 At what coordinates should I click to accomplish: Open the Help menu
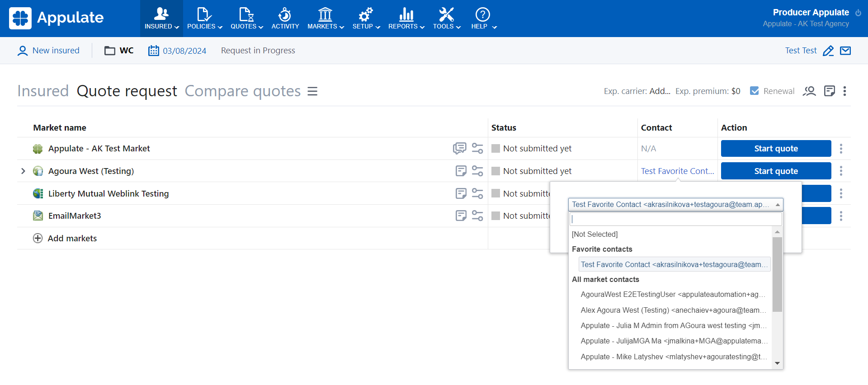(x=483, y=19)
